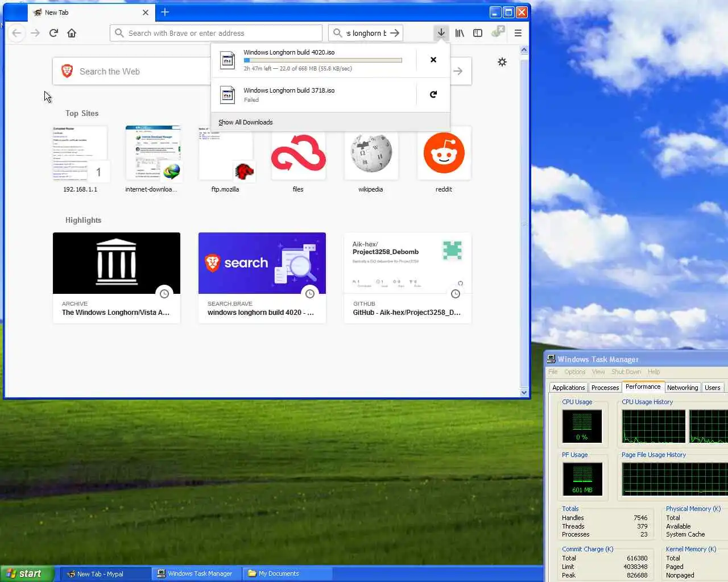Viewport: 728px width, 582px height.
Task: Click the Windows Longhorn build 3718.iso filename
Action: pyautogui.click(x=289, y=90)
